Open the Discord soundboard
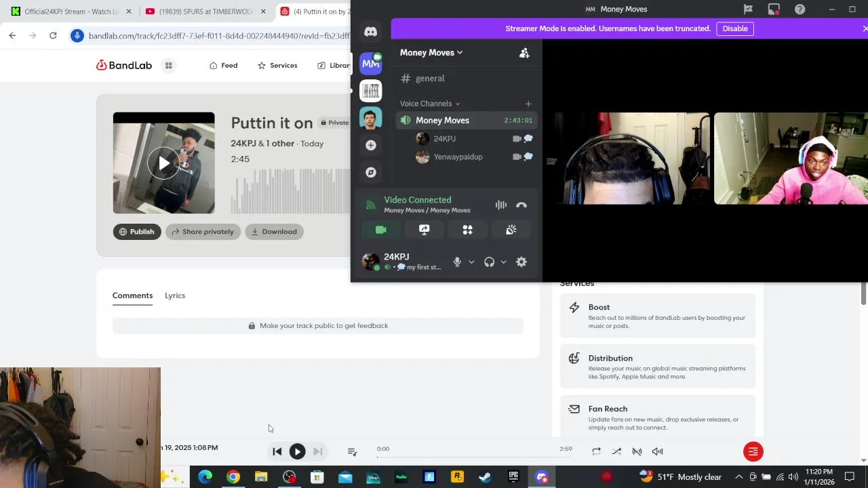Viewport: 868px width, 488px height. 511,230
